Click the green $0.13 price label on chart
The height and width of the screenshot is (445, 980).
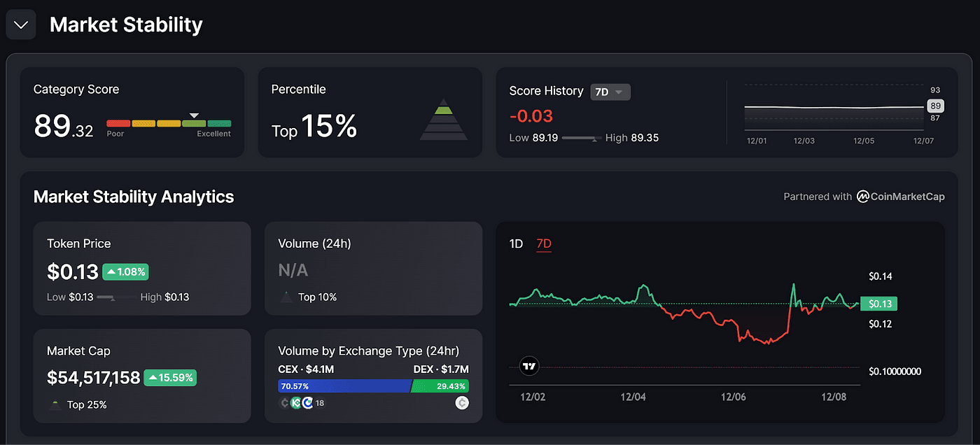coord(878,304)
